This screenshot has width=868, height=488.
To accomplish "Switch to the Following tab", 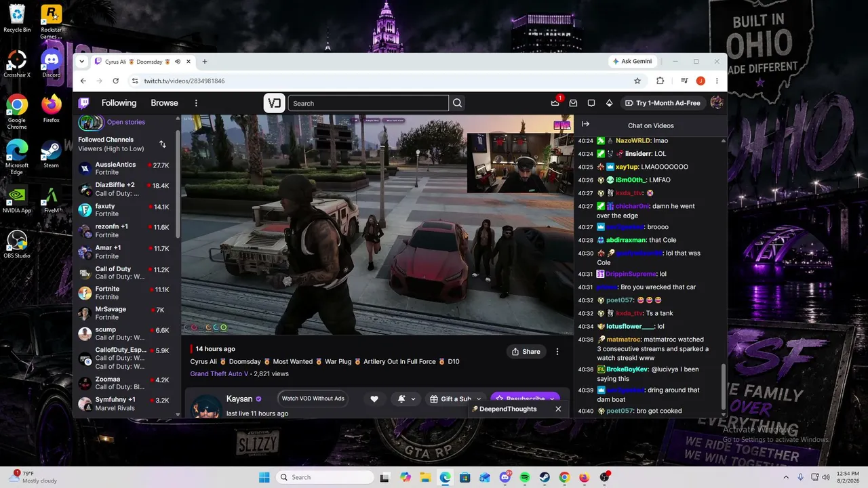I will pyautogui.click(x=119, y=103).
